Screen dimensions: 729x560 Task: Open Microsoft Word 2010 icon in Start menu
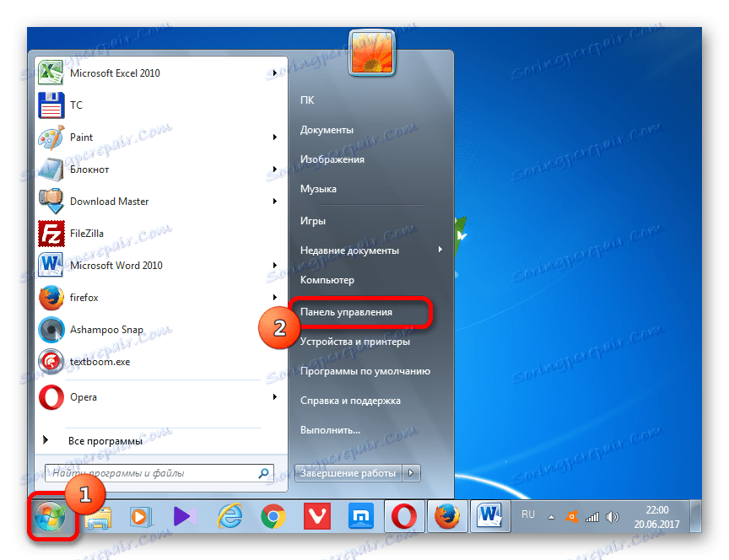51,266
